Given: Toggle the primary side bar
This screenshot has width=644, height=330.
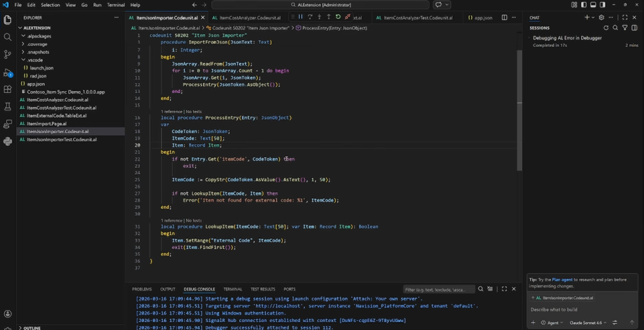Looking at the screenshot, I should [584, 5].
